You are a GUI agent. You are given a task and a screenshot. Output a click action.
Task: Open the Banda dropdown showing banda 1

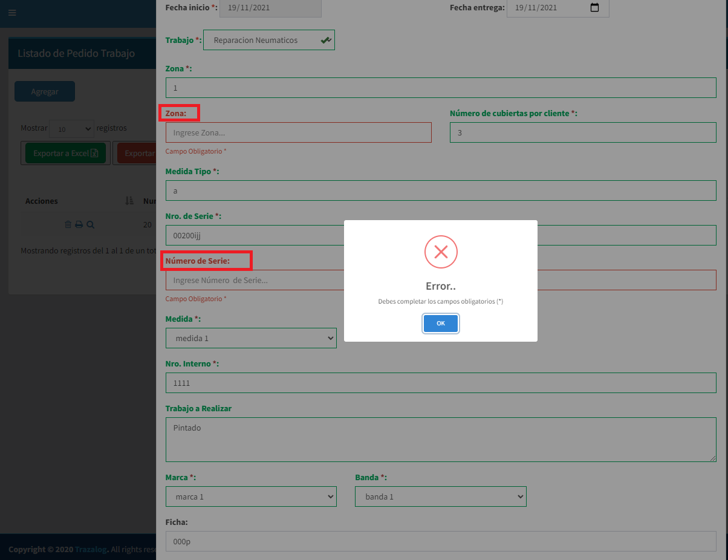pos(440,496)
